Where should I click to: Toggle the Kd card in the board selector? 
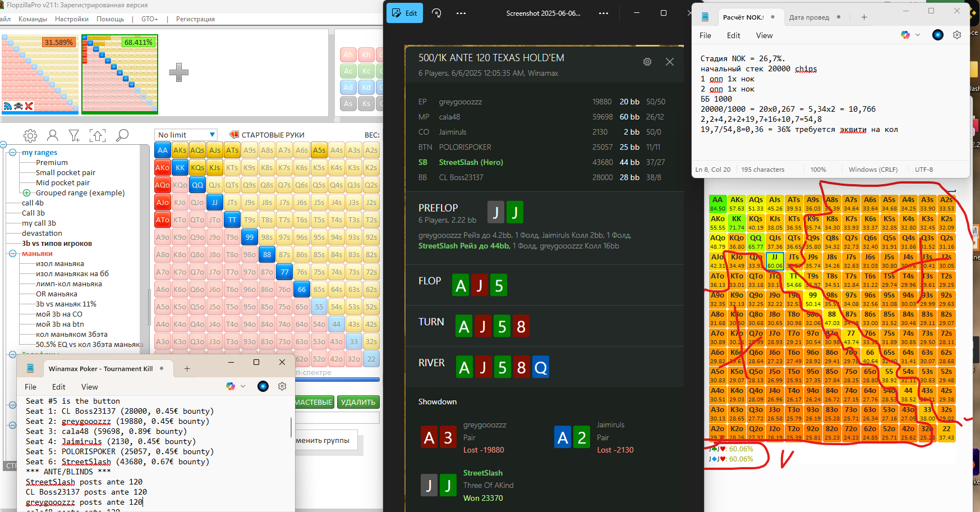click(366, 87)
